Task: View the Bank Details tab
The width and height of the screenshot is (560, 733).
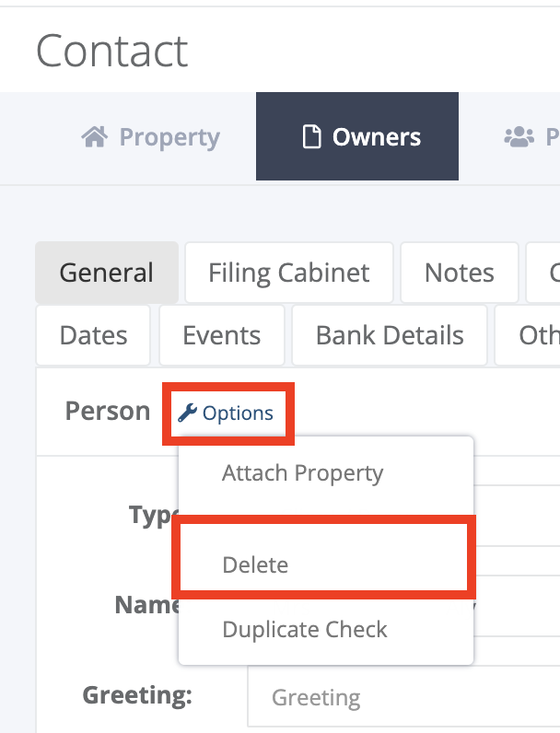Action: pyautogui.click(x=390, y=335)
